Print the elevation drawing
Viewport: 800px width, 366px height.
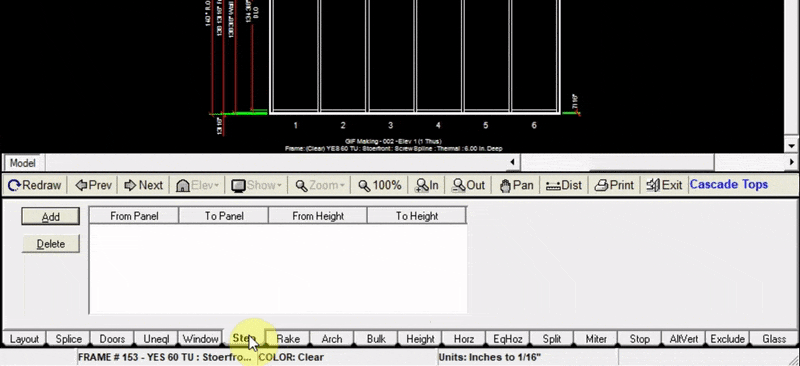614,185
